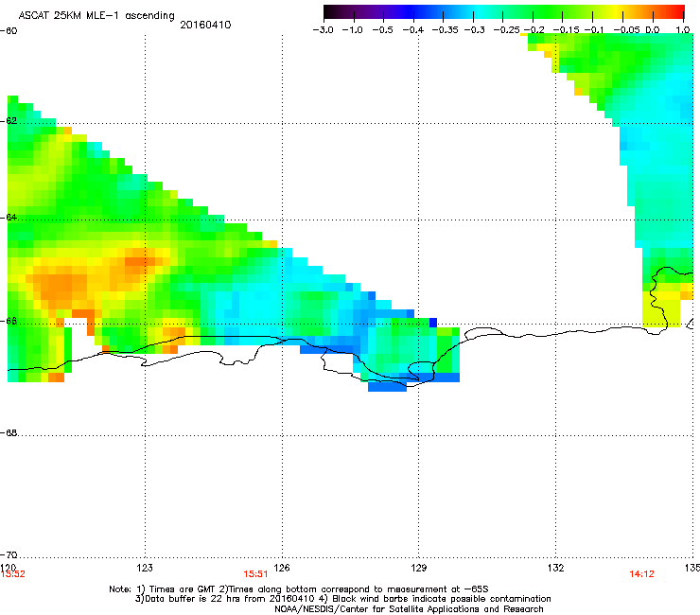The width and height of the screenshot is (700, 615).
Task: Click longitude label 132
Action: pos(556,568)
